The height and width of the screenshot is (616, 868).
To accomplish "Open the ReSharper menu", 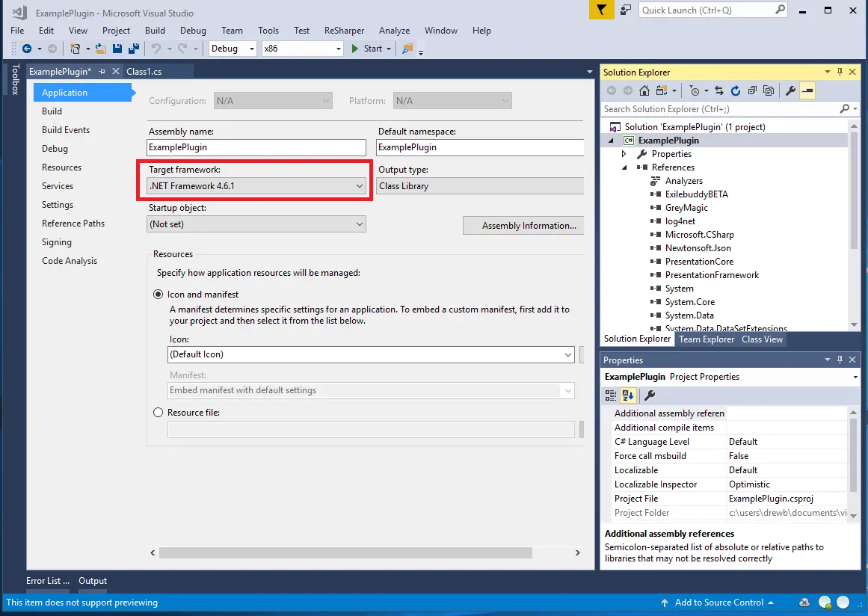I will (x=345, y=31).
